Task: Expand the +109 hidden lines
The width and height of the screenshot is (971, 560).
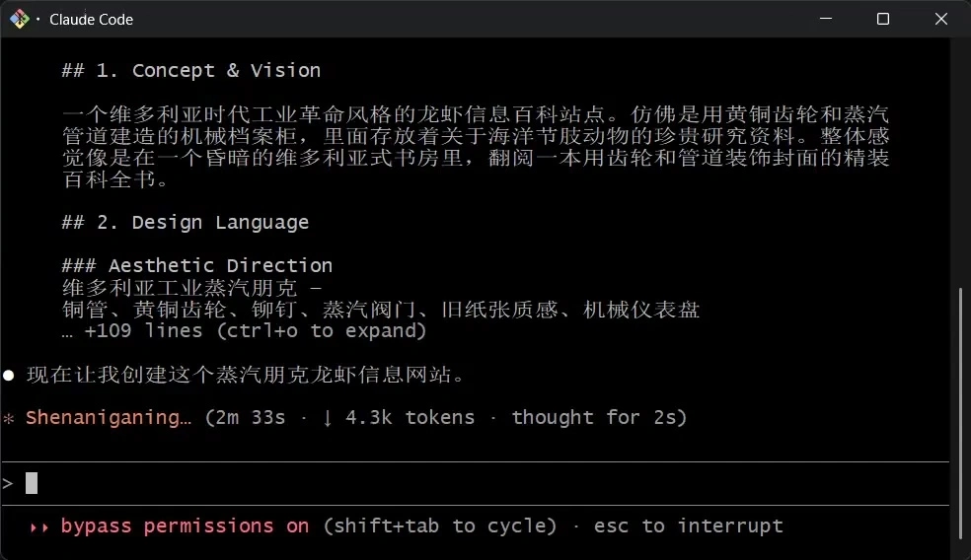Action: (244, 331)
